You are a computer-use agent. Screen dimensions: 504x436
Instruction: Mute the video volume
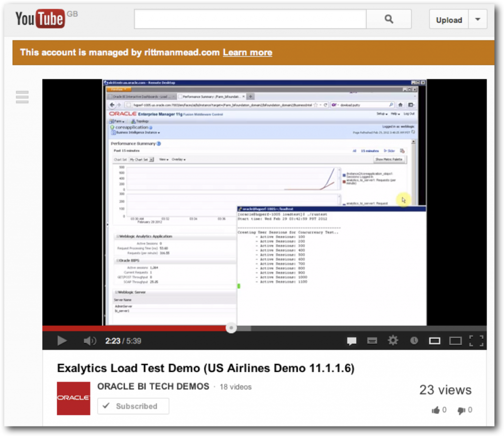point(90,341)
